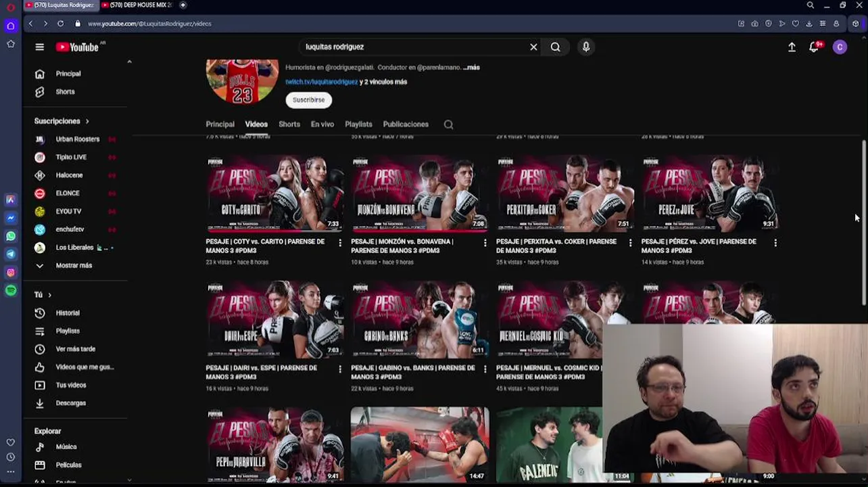Open more options for the DAIRI vs. ESPE video
This screenshot has width=868, height=487.
[340, 369]
